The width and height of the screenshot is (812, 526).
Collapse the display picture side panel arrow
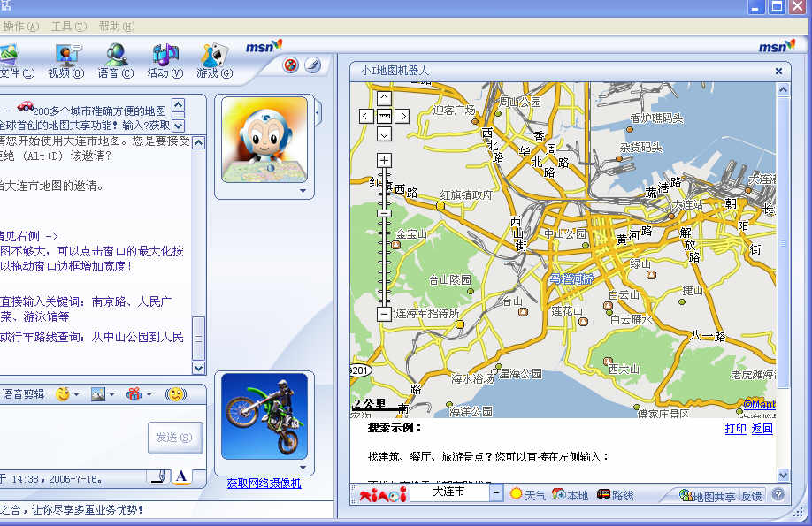coord(318,112)
